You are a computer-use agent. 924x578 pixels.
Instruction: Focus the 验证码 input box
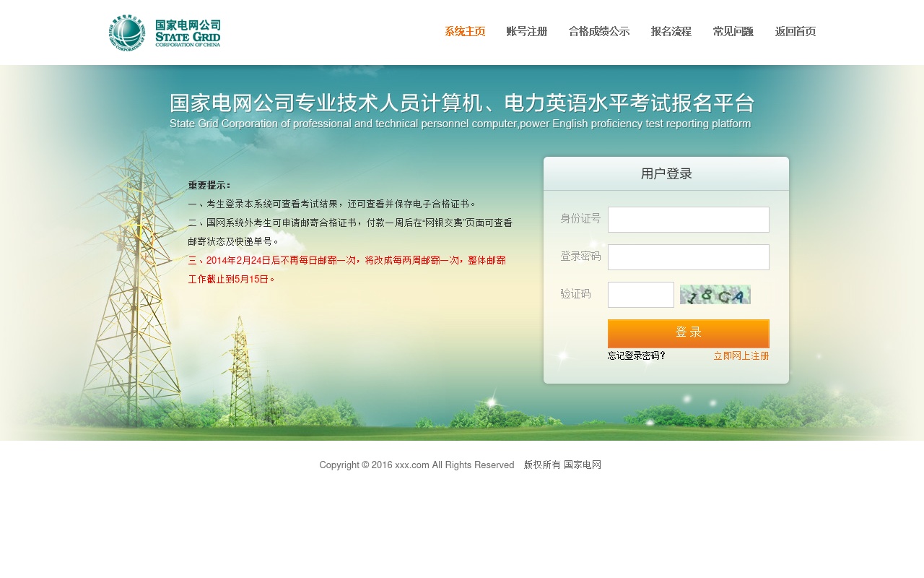click(x=641, y=295)
